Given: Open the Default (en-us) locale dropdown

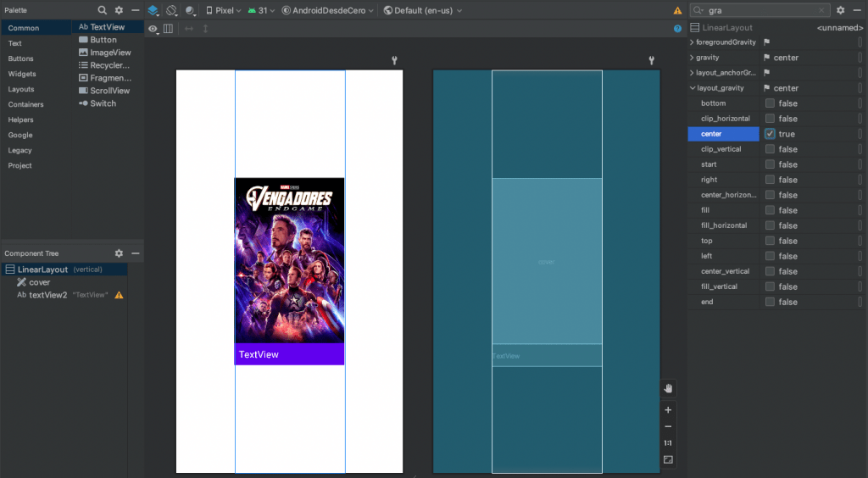Looking at the screenshot, I should [423, 10].
